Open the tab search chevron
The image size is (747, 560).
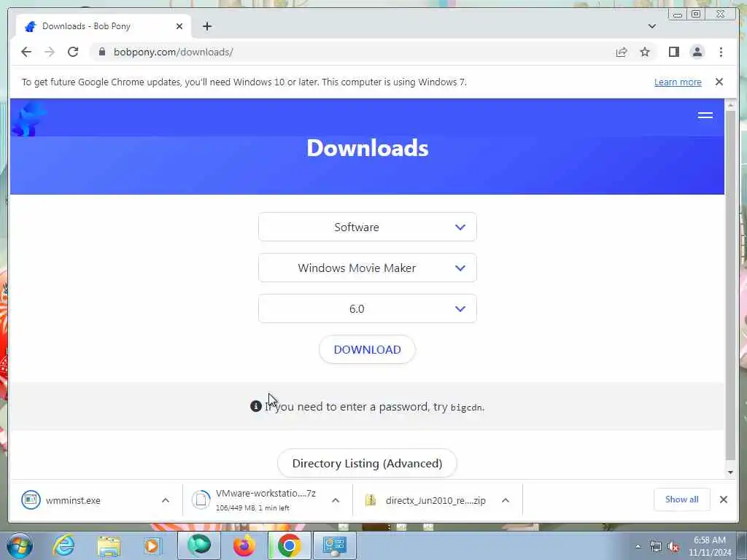tap(651, 26)
